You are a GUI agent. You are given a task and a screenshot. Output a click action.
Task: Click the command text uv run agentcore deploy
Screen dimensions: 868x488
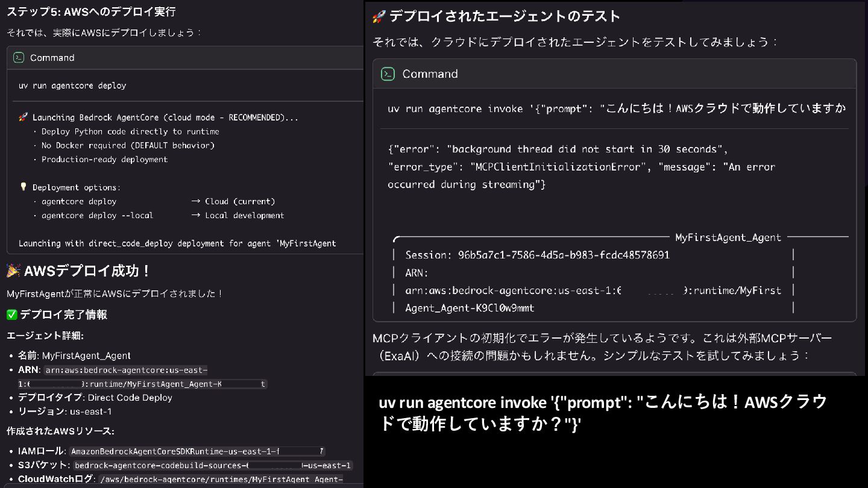[x=72, y=86]
